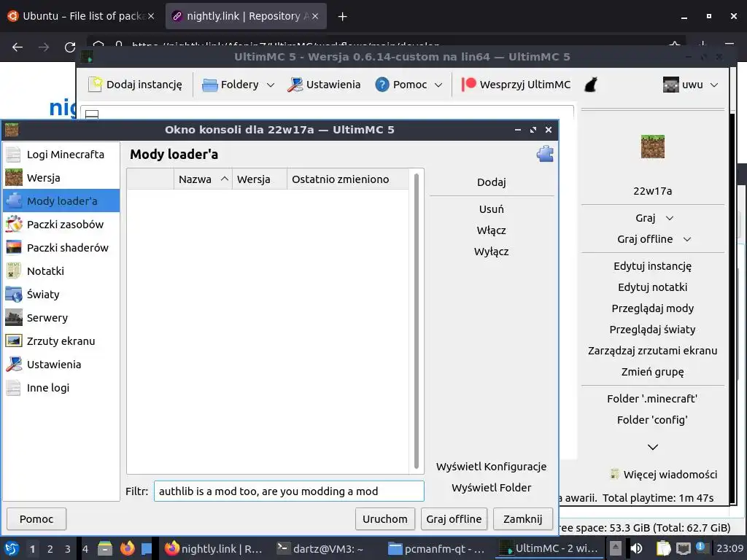Click the Włącz button
The image size is (747, 560).
tap(491, 230)
